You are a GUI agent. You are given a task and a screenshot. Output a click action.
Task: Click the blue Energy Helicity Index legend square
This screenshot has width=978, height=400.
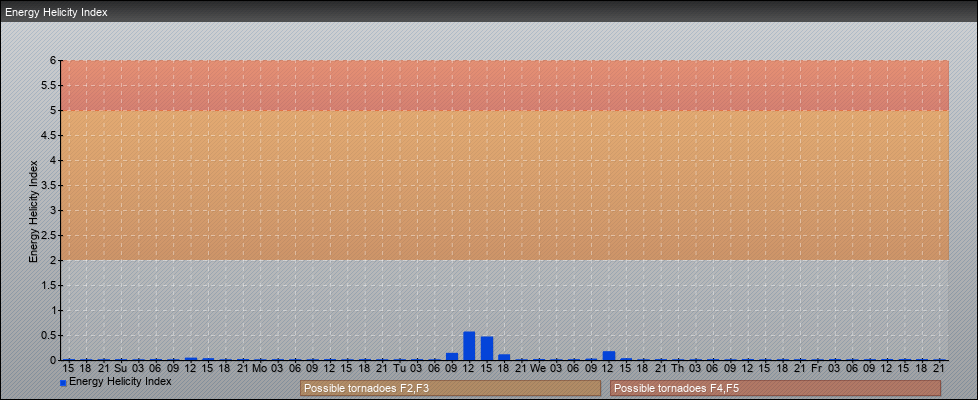point(63,383)
